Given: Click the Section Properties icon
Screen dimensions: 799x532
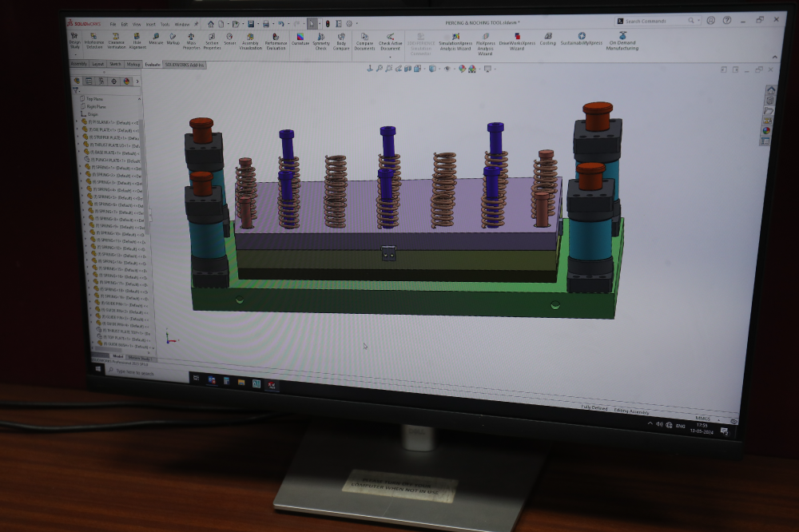Looking at the screenshot, I should 212,41.
